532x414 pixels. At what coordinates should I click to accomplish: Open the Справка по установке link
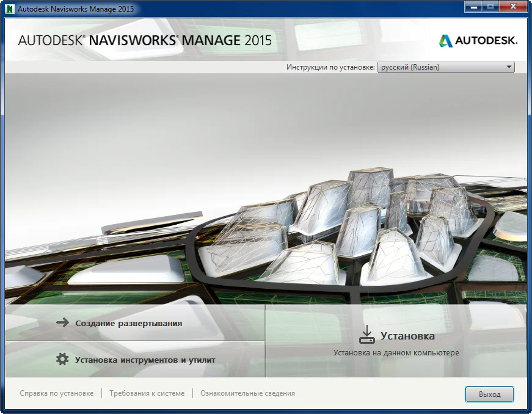pos(56,393)
